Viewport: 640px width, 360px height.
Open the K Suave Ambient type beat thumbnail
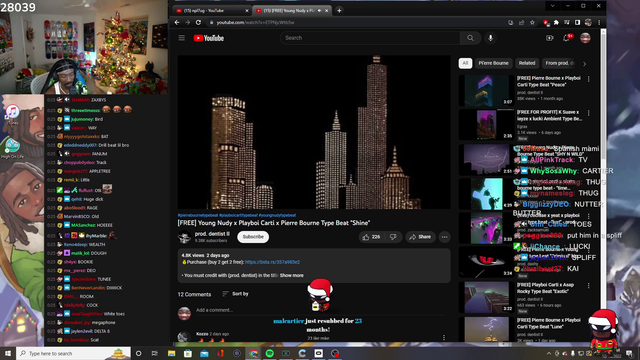(x=487, y=124)
